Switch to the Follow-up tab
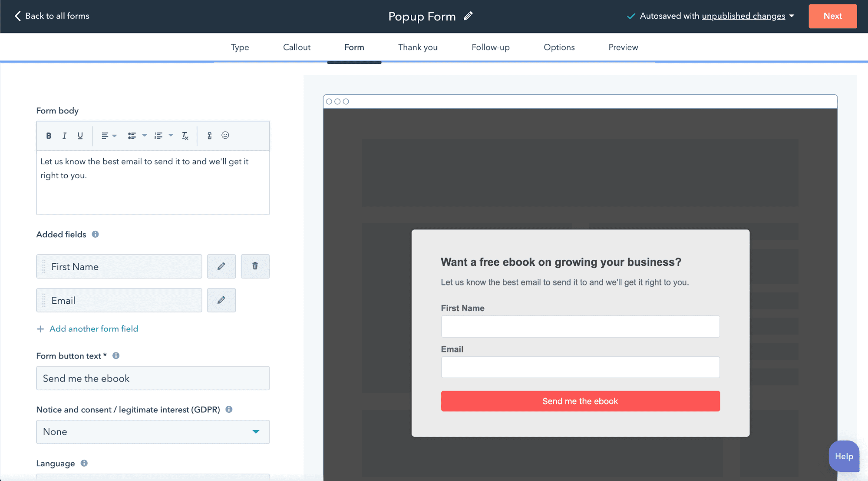 pyautogui.click(x=491, y=47)
